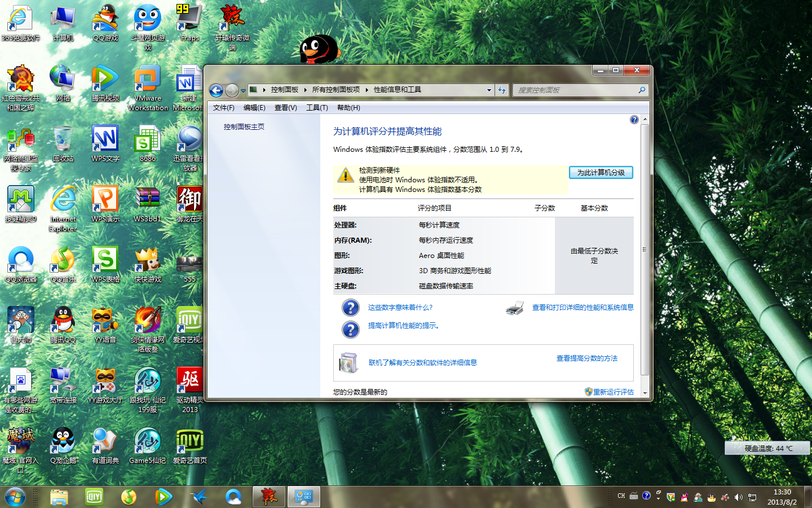This screenshot has height=508, width=812.
Task: Launch WPS表格 shortcut
Action: click(x=105, y=265)
